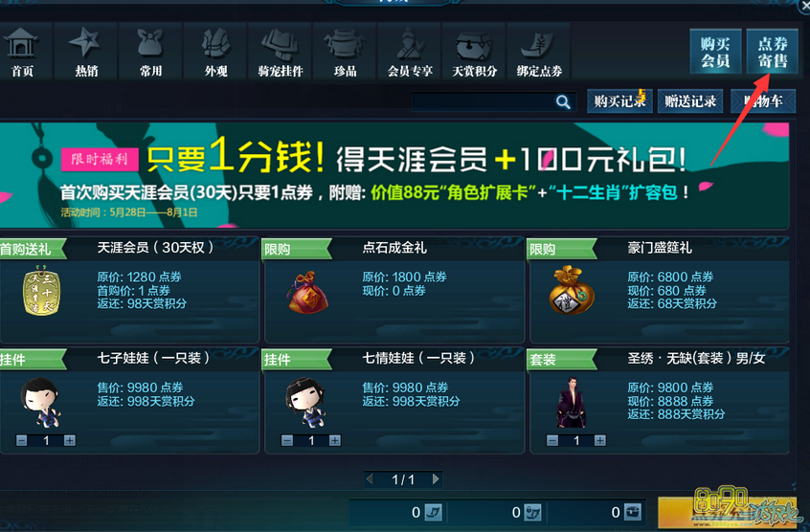The width and height of the screenshot is (810, 532).
Task: Click 天涯会员 gold medal item icon
Action: point(42,290)
